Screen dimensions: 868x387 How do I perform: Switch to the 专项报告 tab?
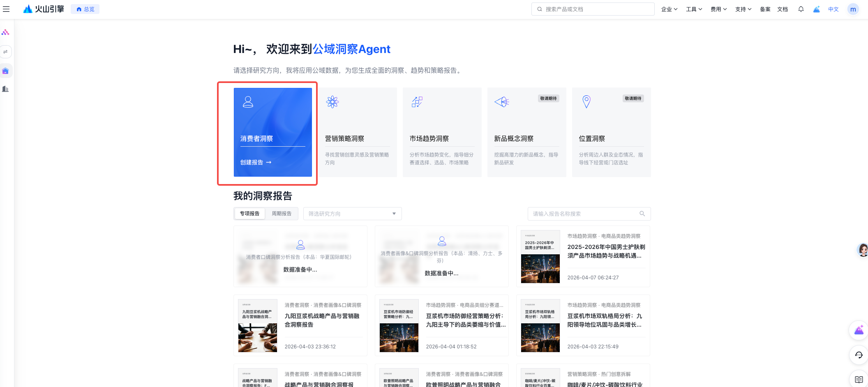pyautogui.click(x=250, y=214)
